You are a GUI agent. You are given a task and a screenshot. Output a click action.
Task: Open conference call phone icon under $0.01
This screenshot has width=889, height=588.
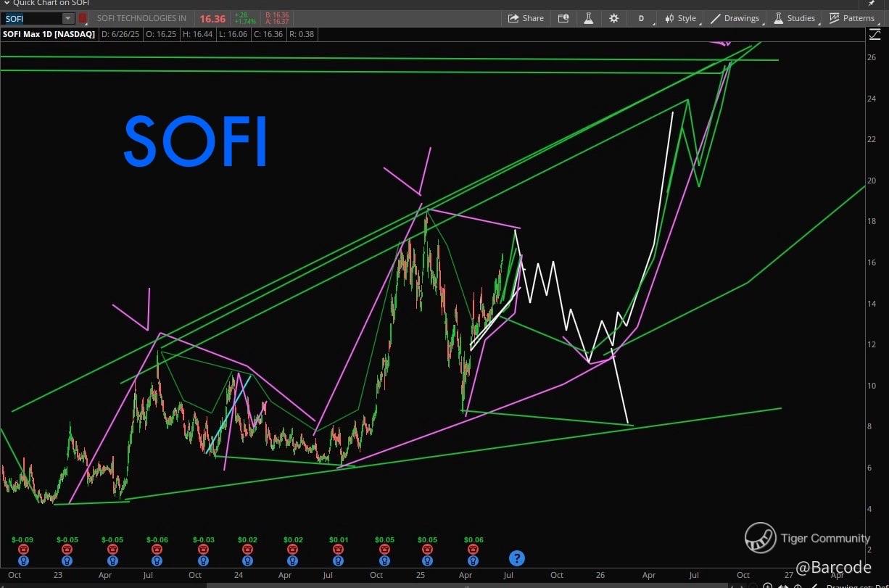[337, 550]
